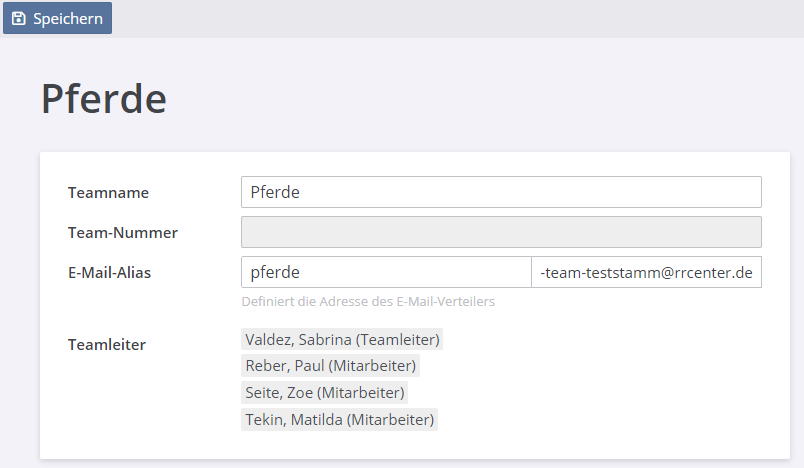
Task: Click the E-Mail-Verteiler helper text
Action: 368,301
